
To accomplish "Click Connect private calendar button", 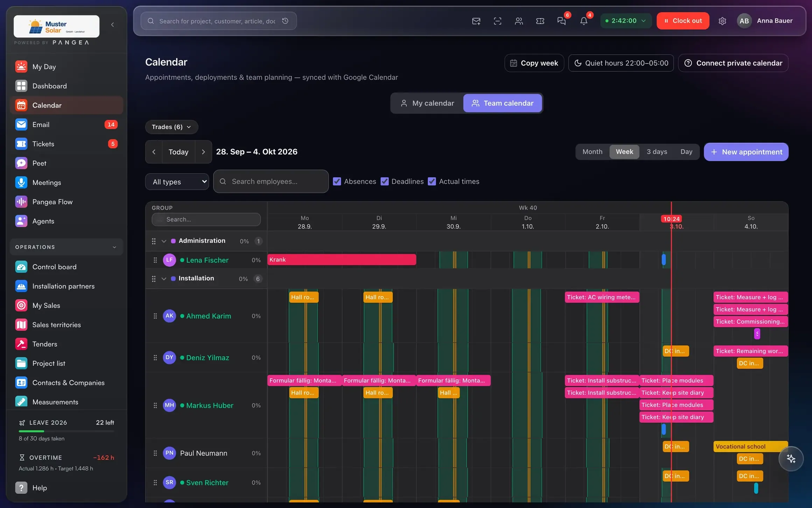I will tap(733, 63).
